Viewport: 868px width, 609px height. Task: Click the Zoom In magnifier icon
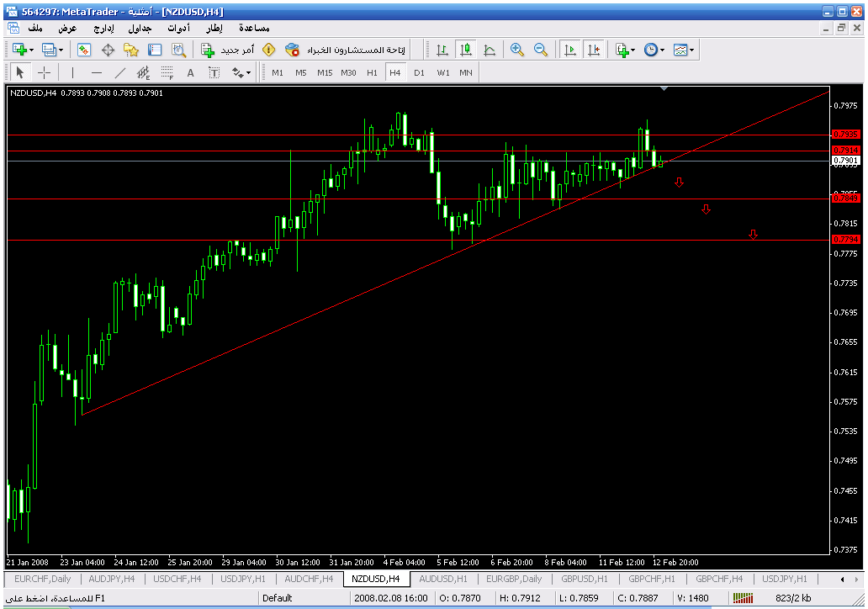(x=517, y=50)
